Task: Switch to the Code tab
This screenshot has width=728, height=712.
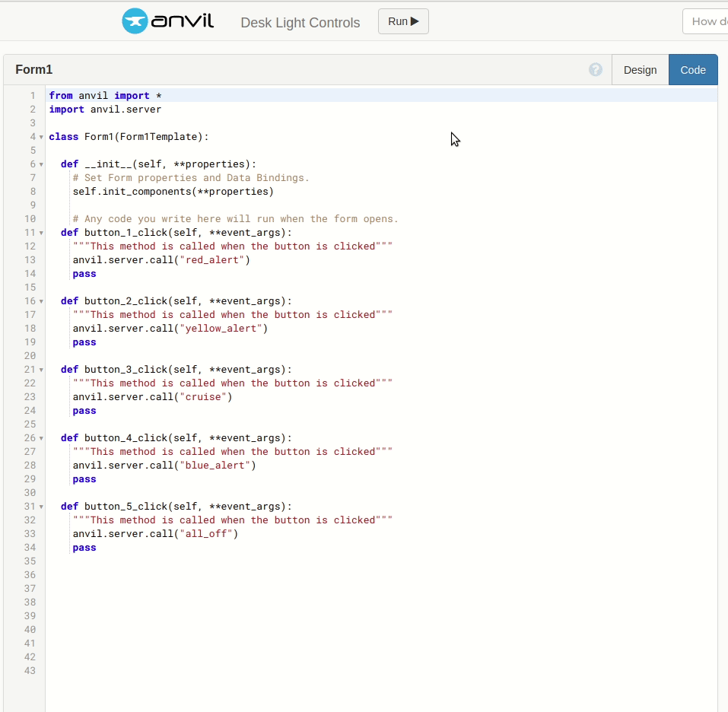Action: coord(692,70)
